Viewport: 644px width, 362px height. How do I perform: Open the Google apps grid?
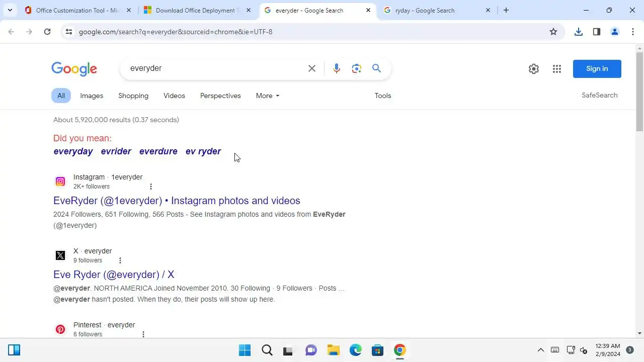coord(557,69)
